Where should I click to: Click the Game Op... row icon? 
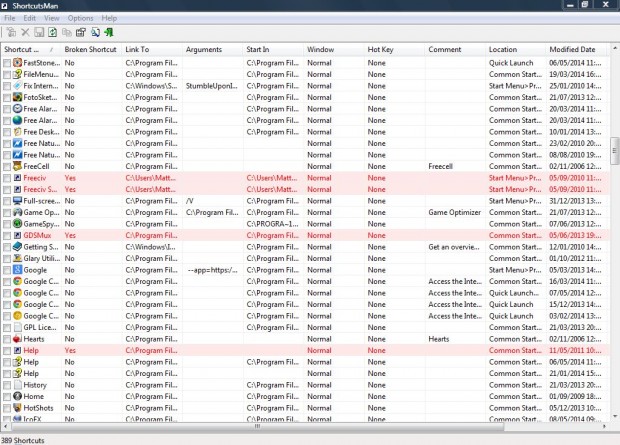coord(17,212)
